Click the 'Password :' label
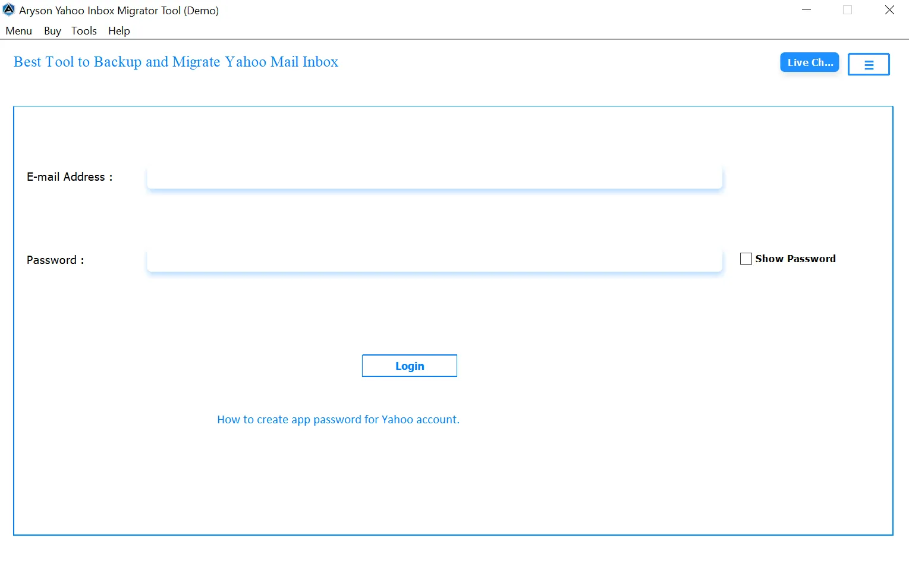Screen dimensions: 909x588 click(x=55, y=260)
